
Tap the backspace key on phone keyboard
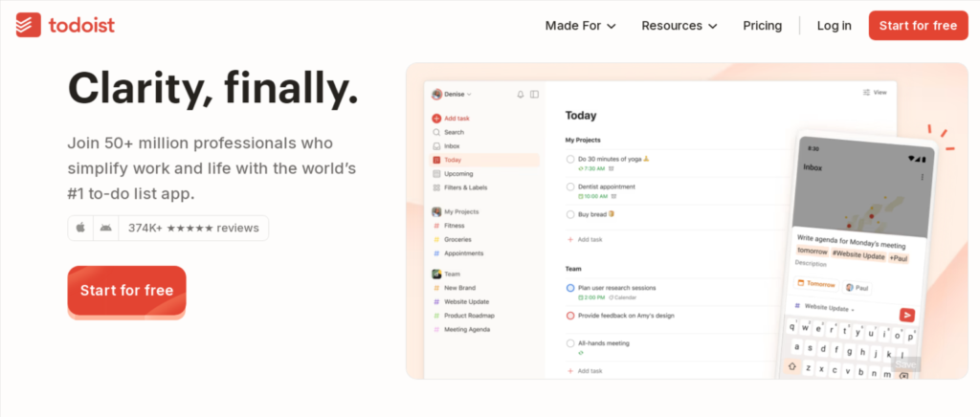(903, 377)
